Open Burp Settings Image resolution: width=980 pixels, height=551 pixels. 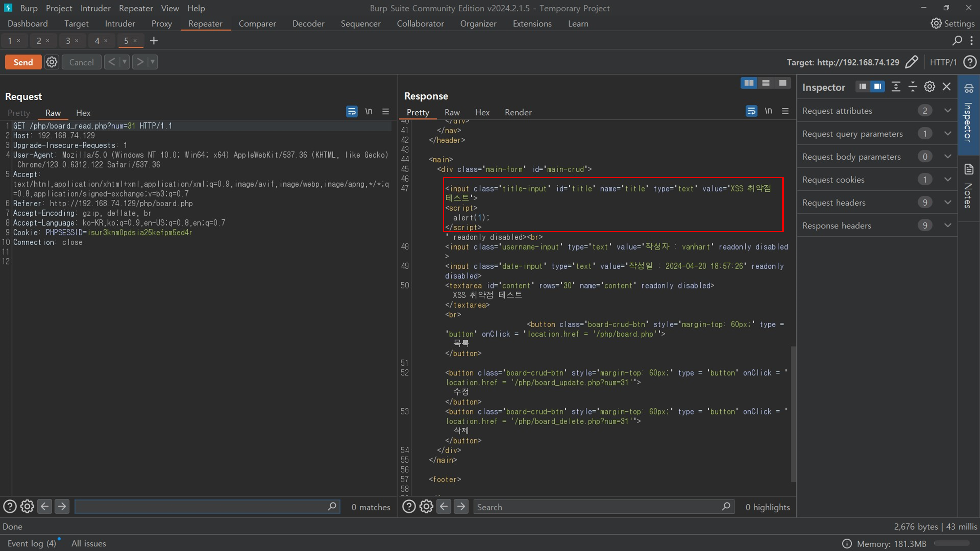pos(953,24)
